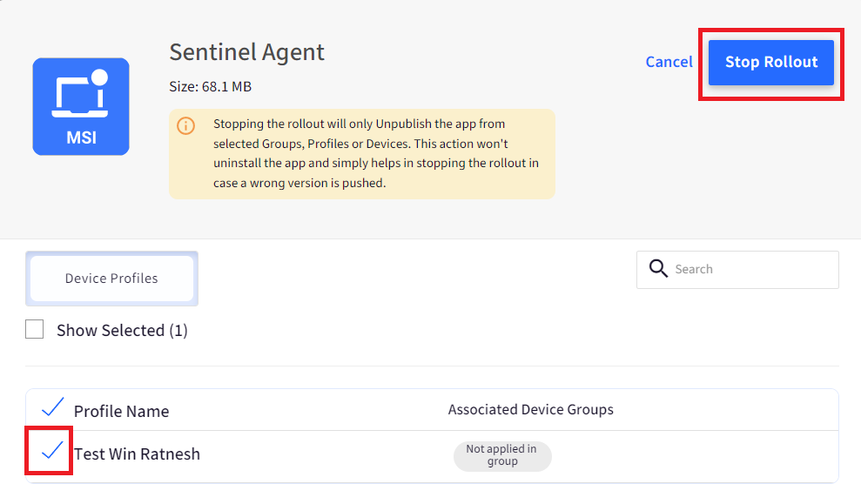
Task: Click the 'Not applied in group' badge
Action: 502,455
